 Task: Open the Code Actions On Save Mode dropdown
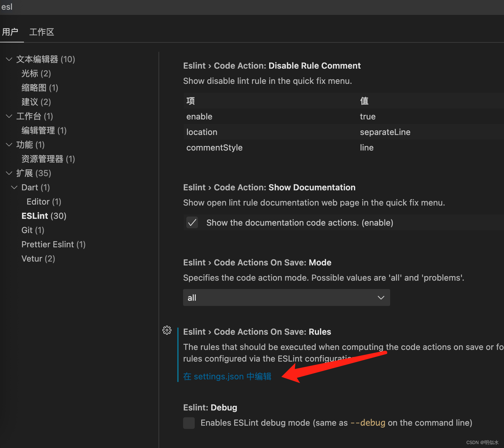286,297
